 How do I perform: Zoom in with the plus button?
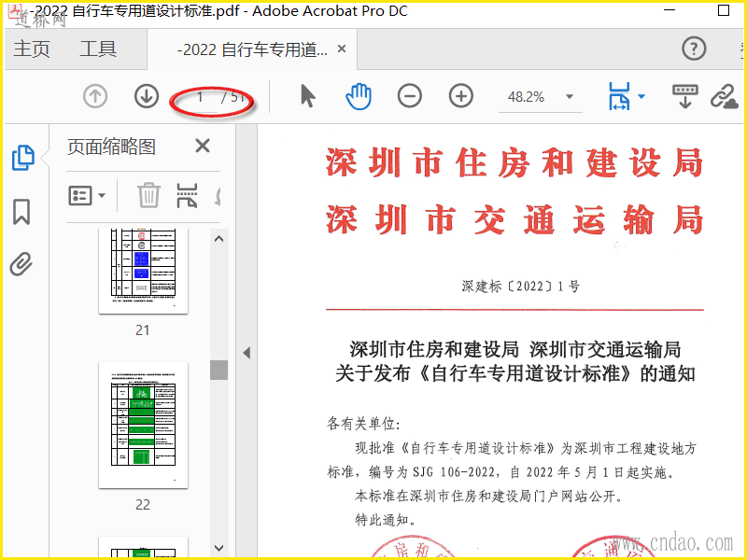pyautogui.click(x=460, y=96)
